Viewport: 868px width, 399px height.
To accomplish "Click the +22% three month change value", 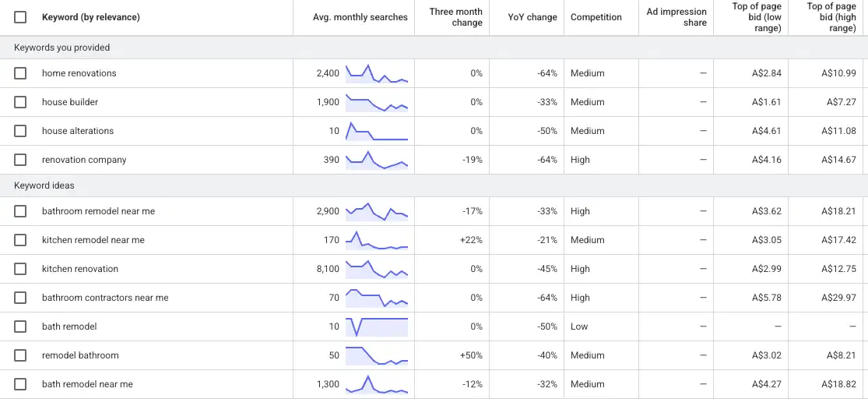I will pyautogui.click(x=471, y=240).
